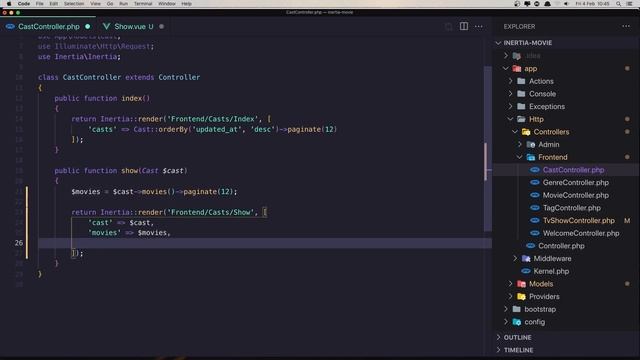Expand the Console folder
The height and width of the screenshot is (360, 640).
click(x=510, y=94)
